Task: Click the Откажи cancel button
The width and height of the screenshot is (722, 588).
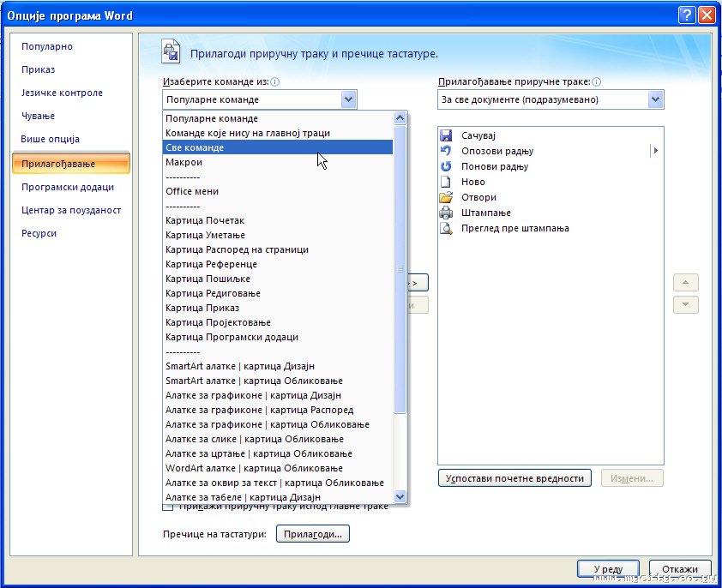Action: pos(680,569)
